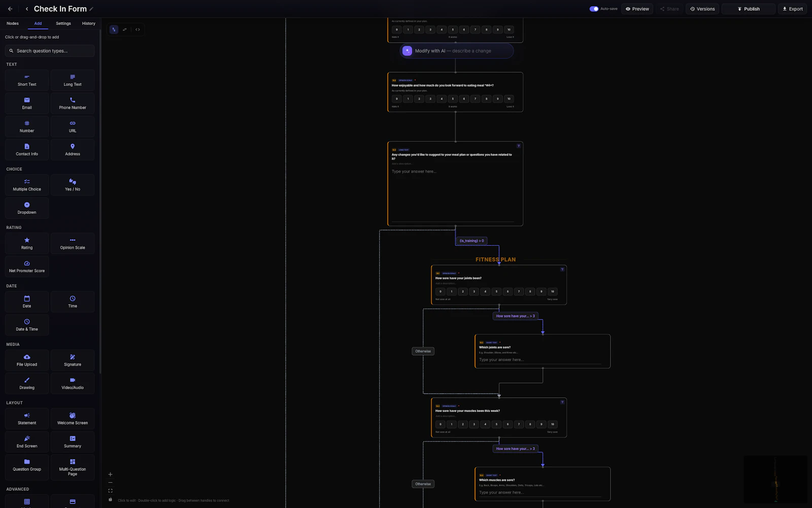Zoom out on the canvas
Image resolution: width=812 pixels, height=508 pixels.
pos(110,483)
